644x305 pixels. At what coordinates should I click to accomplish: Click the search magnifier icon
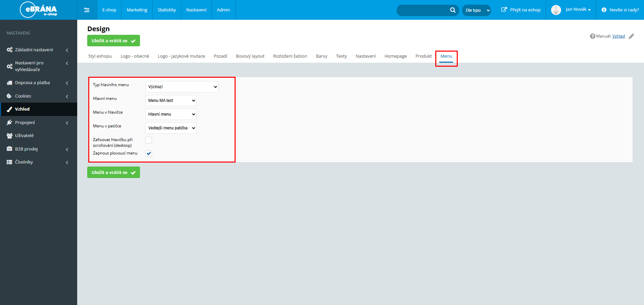point(453,10)
